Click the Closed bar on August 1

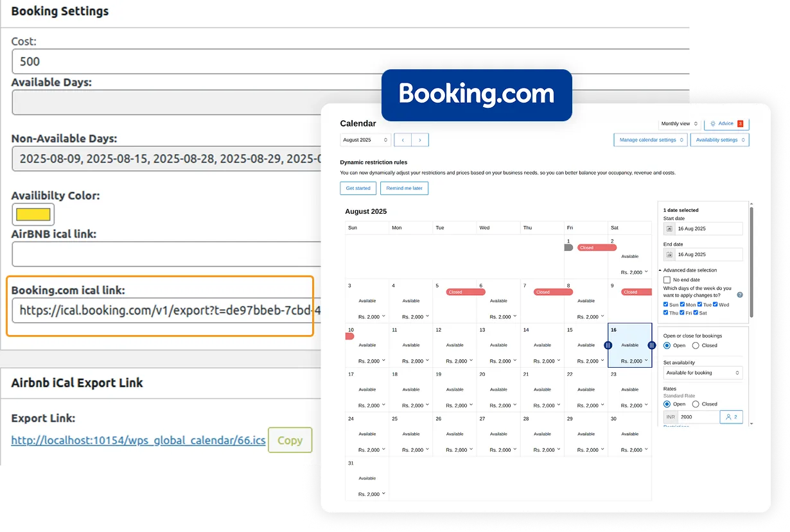point(597,248)
